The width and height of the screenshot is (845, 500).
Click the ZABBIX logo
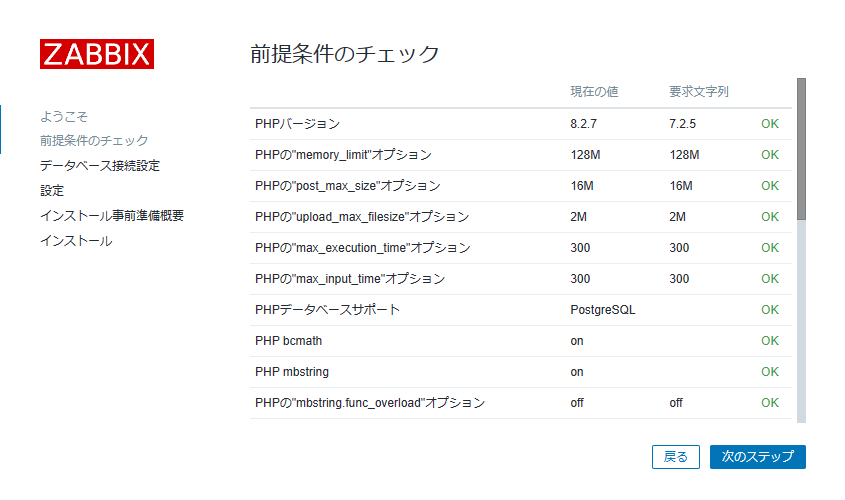(x=97, y=54)
